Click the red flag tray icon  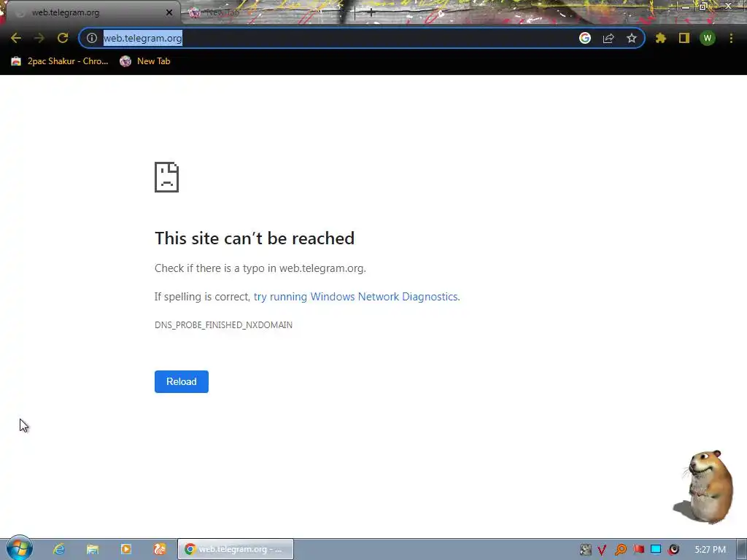point(638,550)
